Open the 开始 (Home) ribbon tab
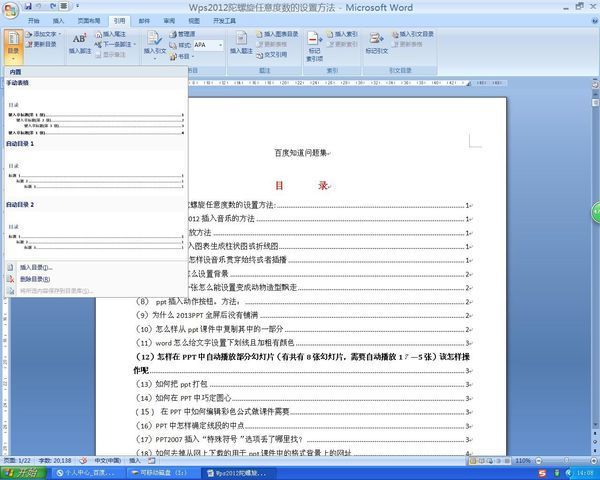 34,21
